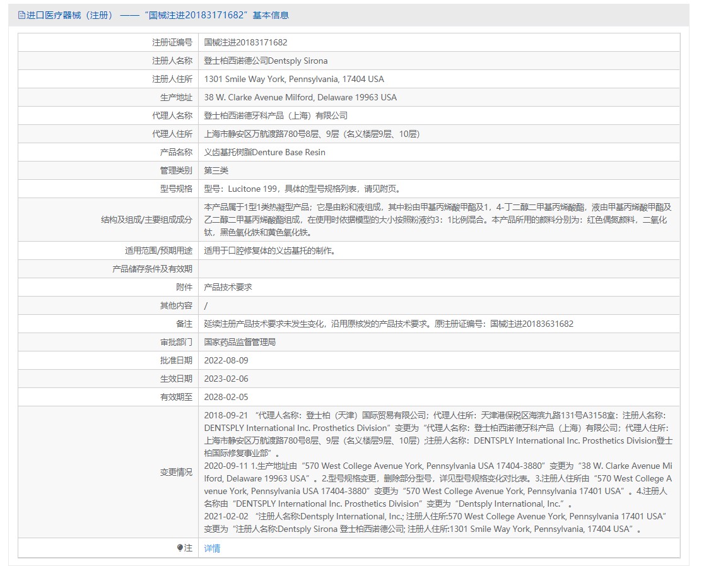This screenshot has height=566, width=728.
Task: Click the 批准日期 label
Action: coord(176,360)
